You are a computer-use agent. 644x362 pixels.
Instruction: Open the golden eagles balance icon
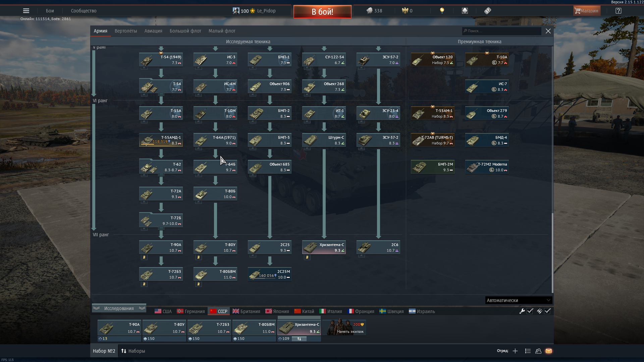405,11
